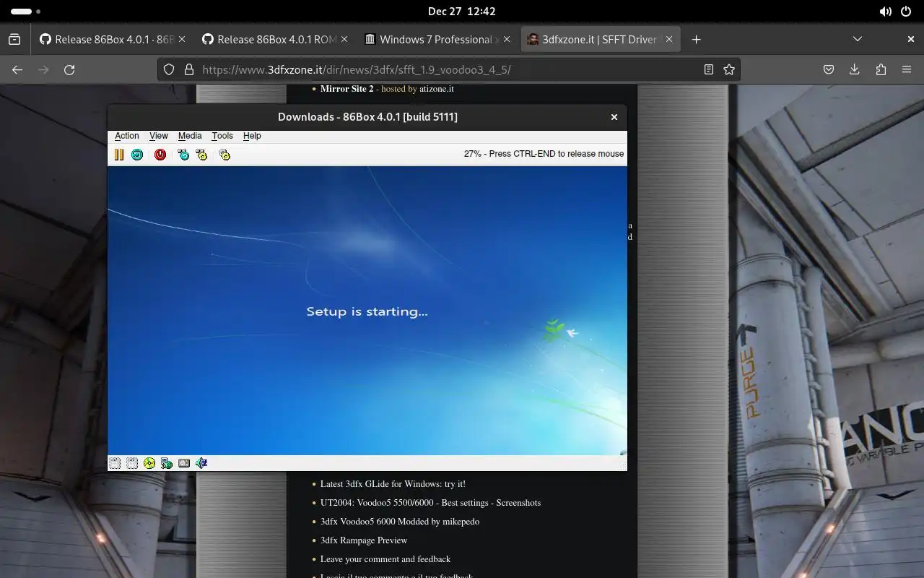
Task: Click the sound speaker status icon
Action: point(201,463)
